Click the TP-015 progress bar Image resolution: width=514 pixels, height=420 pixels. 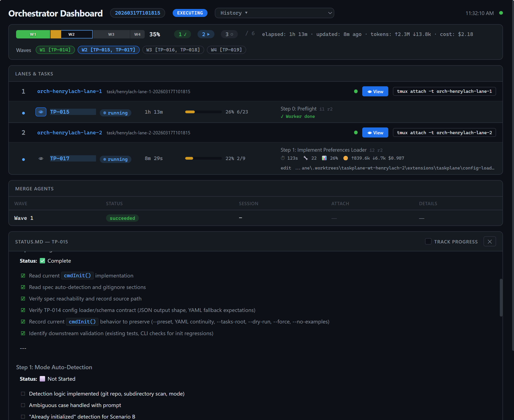[203, 112]
